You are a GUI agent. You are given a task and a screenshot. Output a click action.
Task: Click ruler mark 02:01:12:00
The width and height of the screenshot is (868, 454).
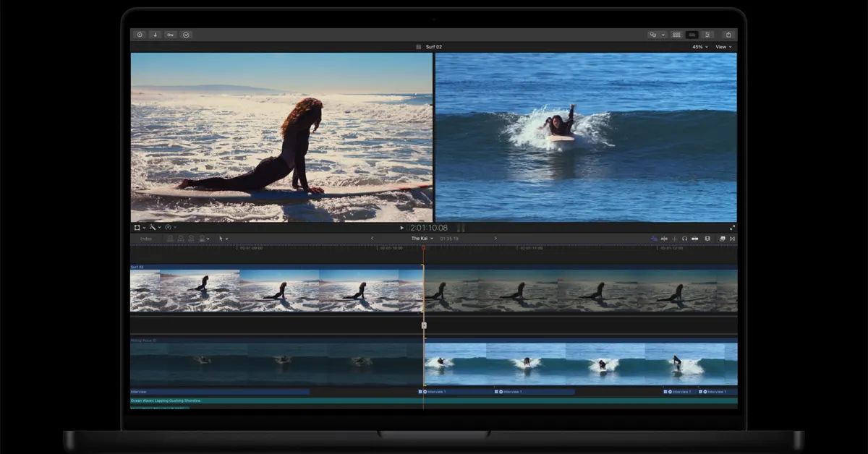click(672, 248)
